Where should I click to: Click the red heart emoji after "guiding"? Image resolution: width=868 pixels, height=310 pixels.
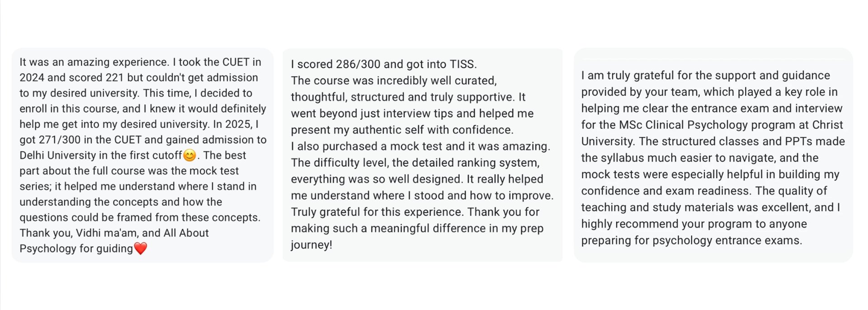(x=141, y=249)
